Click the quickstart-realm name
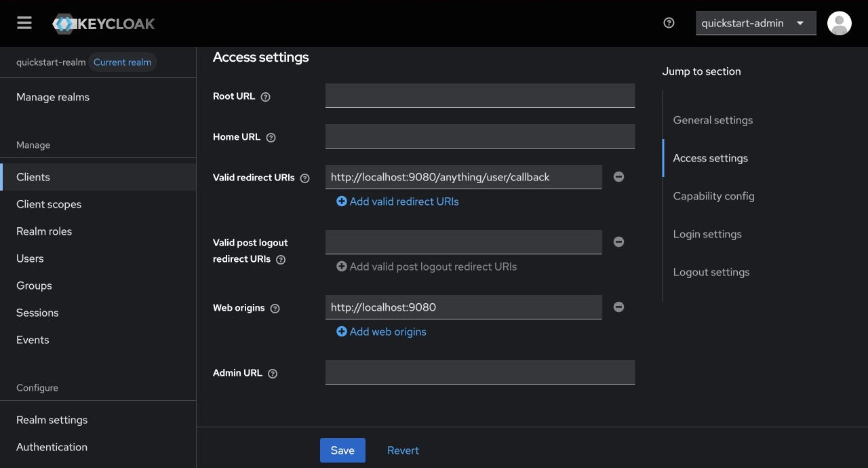Screen dimensions: 868x468 pyautogui.click(x=51, y=62)
